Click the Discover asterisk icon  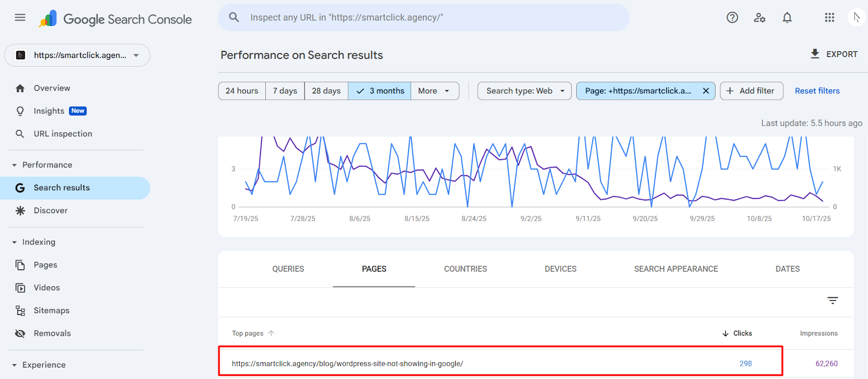(x=20, y=210)
